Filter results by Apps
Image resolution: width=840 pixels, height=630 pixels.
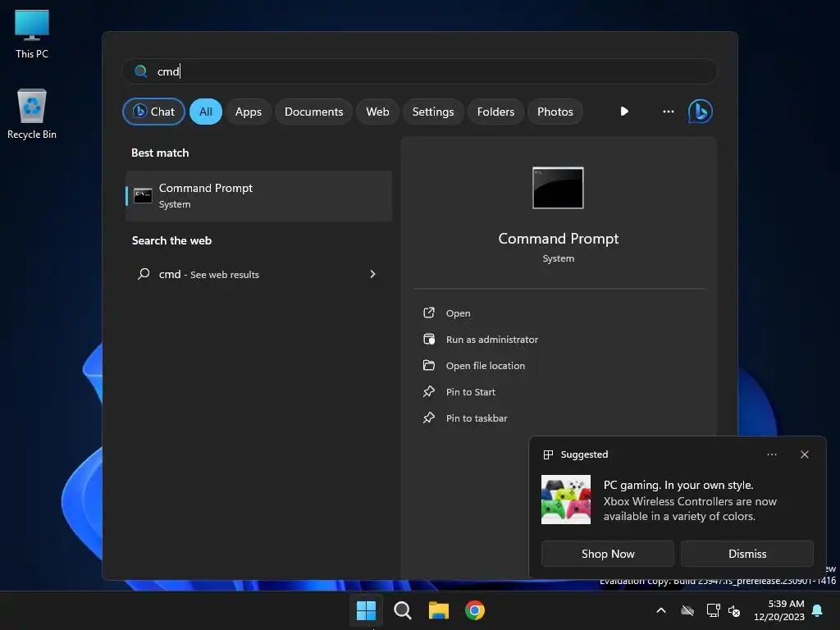click(x=248, y=112)
